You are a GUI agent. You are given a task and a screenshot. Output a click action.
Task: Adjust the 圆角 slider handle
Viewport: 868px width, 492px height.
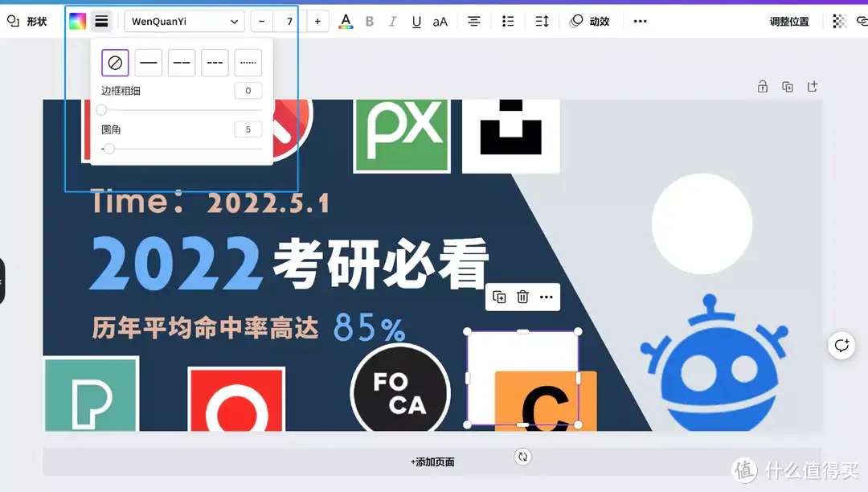[109, 149]
